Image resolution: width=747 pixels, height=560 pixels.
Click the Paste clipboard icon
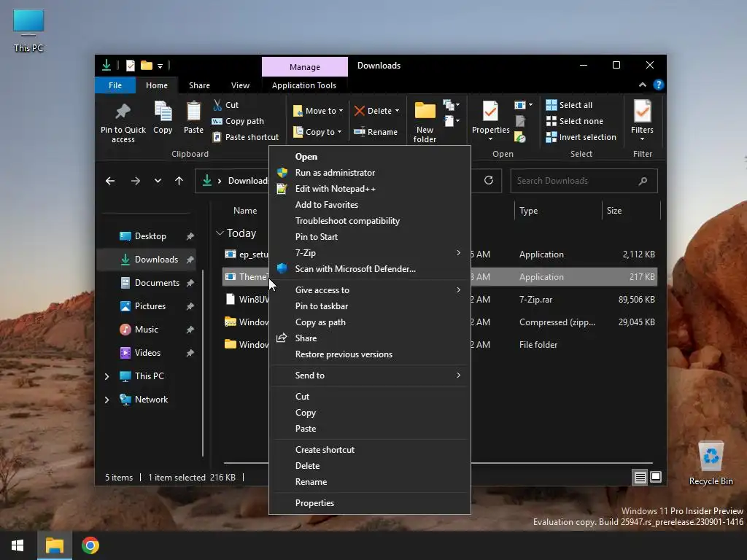pyautogui.click(x=193, y=112)
